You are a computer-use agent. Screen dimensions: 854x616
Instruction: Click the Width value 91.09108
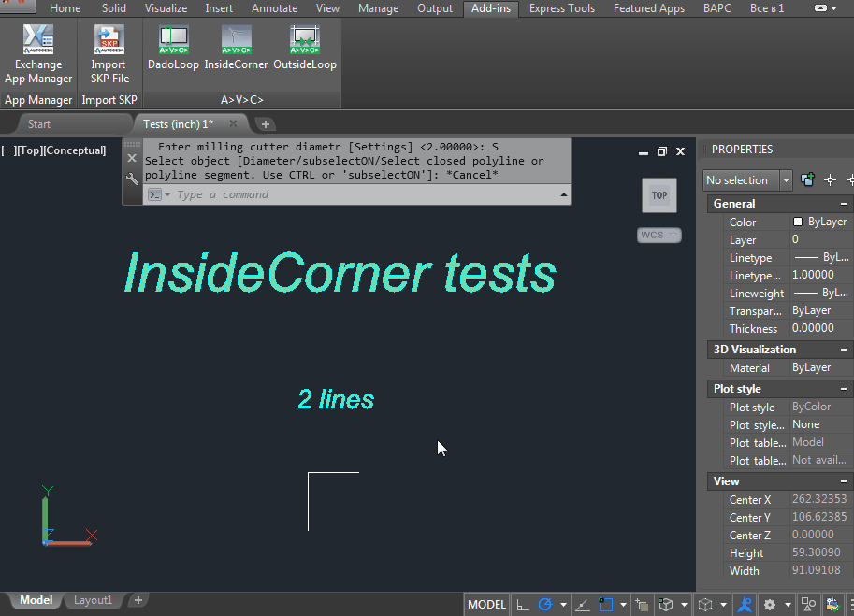click(820, 570)
